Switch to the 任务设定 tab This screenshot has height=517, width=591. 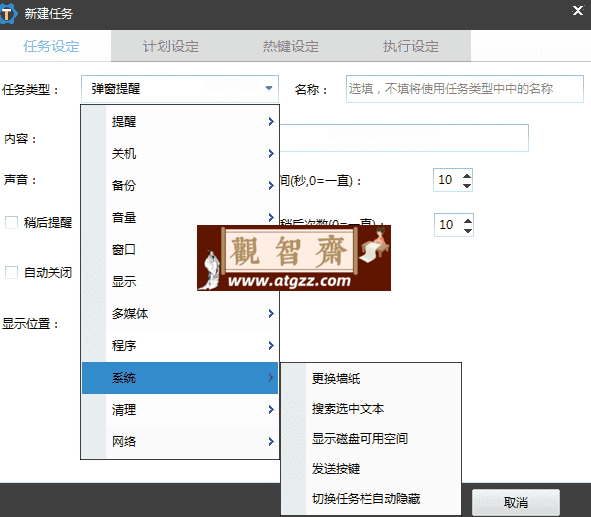point(52,46)
